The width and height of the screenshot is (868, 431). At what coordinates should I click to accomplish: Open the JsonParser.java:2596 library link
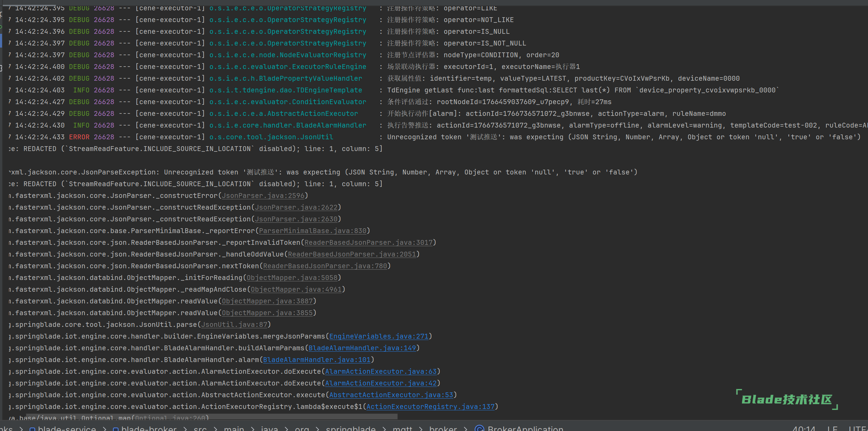[x=263, y=196]
